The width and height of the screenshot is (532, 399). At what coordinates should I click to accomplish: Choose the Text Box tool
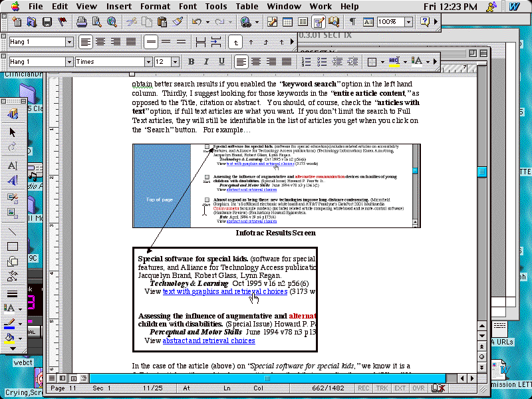(13, 165)
